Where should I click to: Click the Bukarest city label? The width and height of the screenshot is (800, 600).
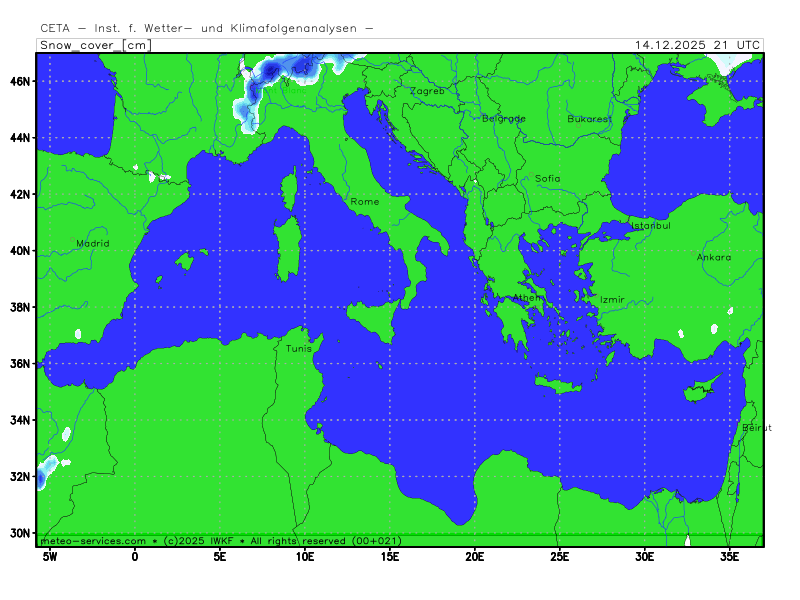(589, 118)
